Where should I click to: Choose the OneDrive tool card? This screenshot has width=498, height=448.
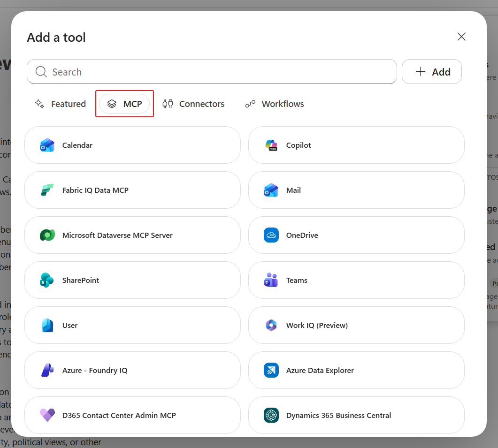(356, 235)
